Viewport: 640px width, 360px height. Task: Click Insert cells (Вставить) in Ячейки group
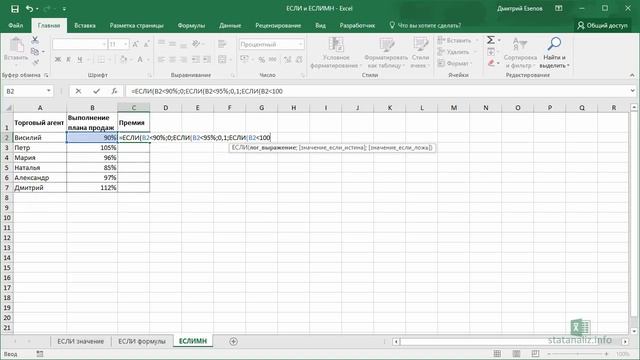pyautogui.click(x=454, y=40)
